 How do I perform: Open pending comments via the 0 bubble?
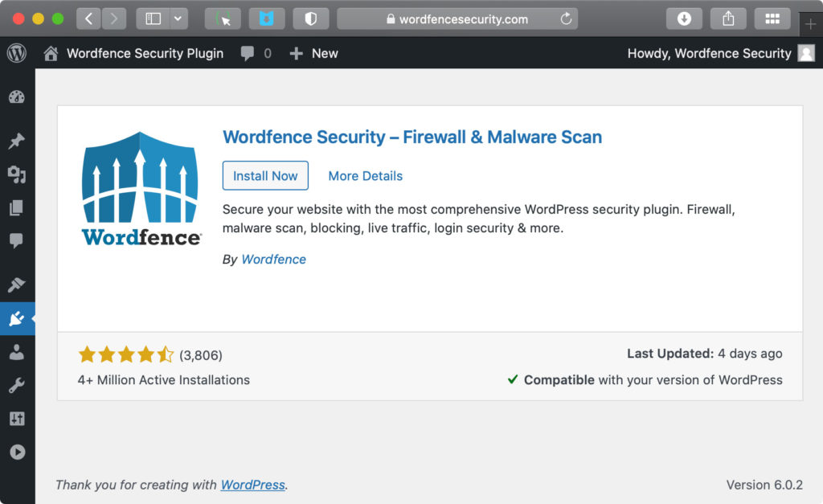(256, 53)
